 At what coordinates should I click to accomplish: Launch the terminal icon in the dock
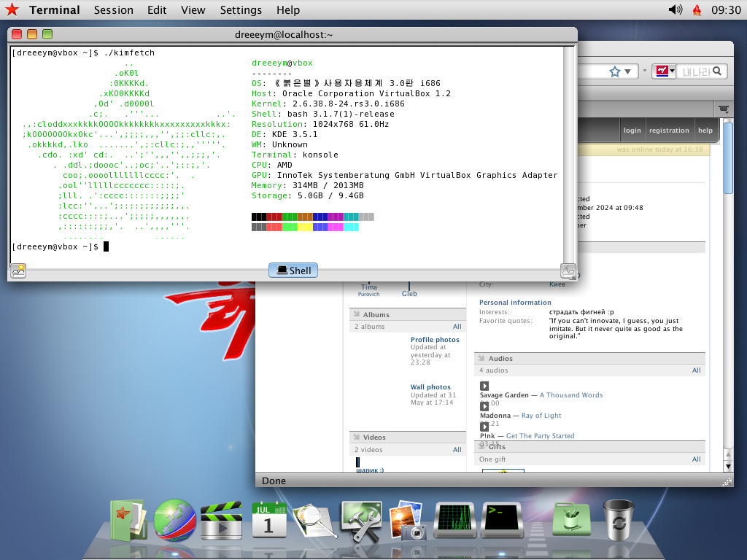[x=502, y=520]
